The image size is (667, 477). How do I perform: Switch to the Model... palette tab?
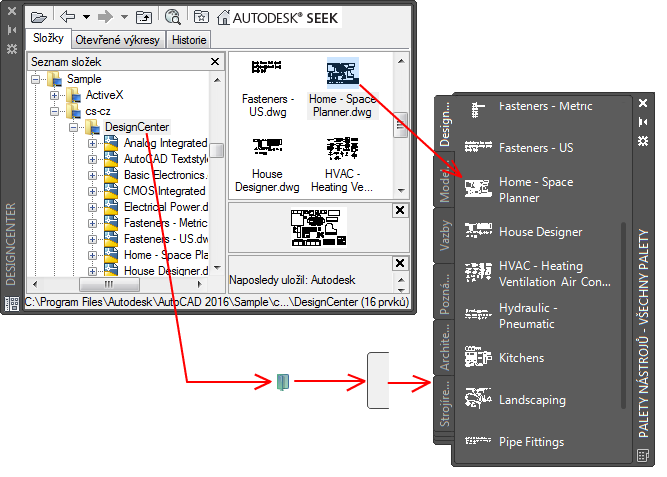(444, 180)
